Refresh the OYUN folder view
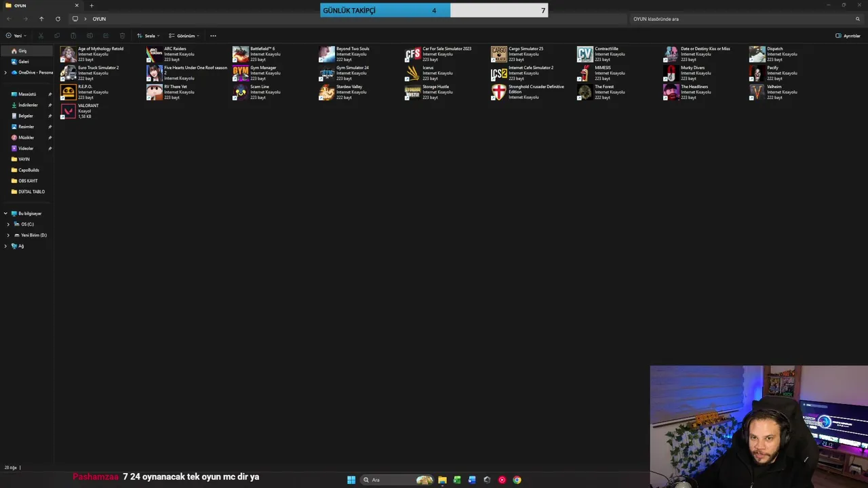The height and width of the screenshot is (488, 868). [x=58, y=19]
